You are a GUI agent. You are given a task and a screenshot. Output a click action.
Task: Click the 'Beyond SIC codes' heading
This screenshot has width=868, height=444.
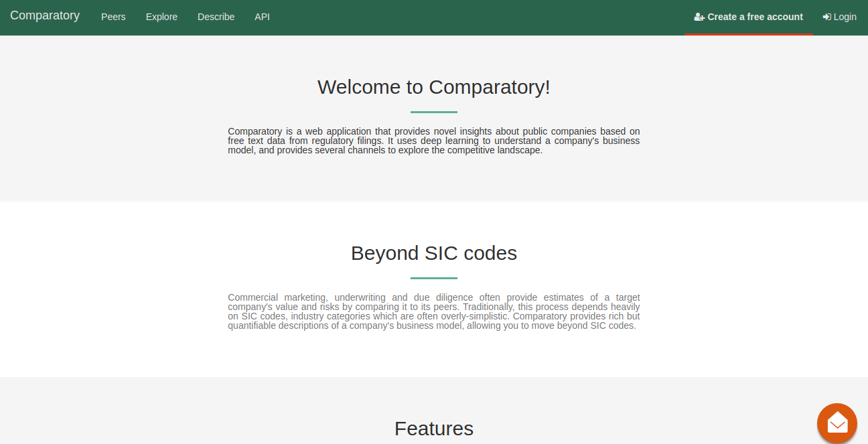[434, 253]
